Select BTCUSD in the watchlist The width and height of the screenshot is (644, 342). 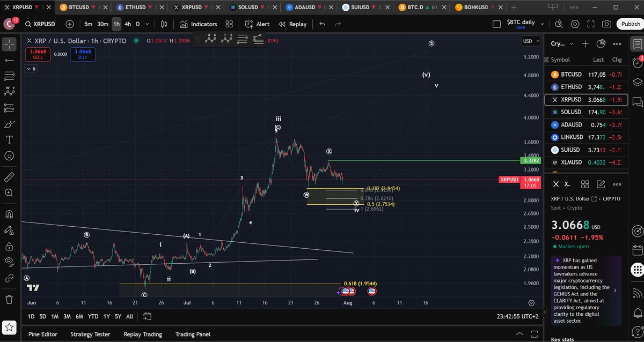point(585,75)
